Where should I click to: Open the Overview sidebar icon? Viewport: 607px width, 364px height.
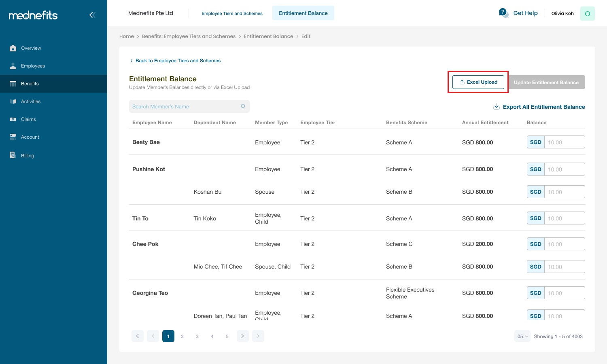click(13, 48)
